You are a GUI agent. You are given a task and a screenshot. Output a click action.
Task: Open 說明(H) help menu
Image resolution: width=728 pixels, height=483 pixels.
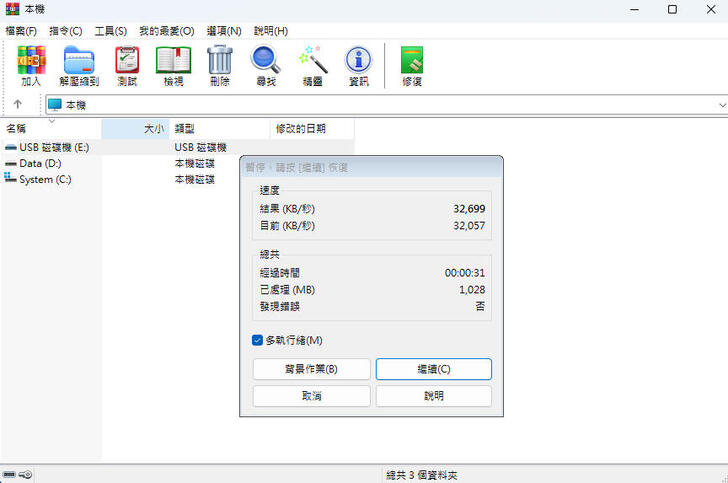[271, 31]
